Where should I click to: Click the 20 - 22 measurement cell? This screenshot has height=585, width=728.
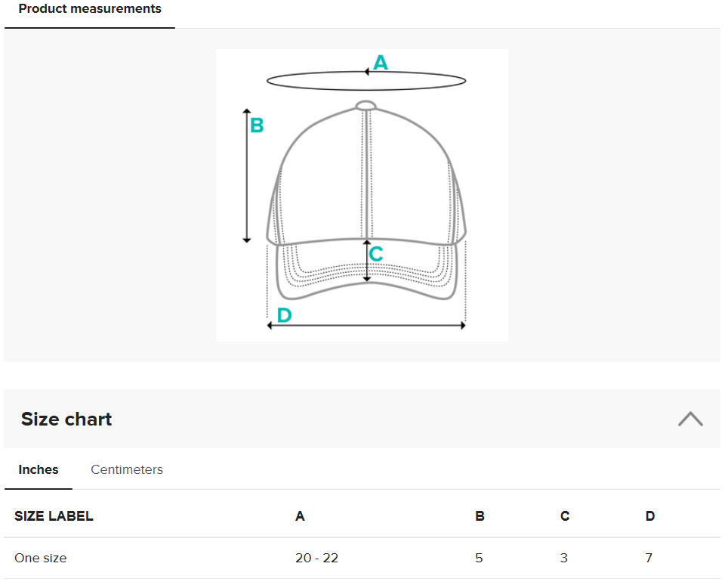[317, 558]
